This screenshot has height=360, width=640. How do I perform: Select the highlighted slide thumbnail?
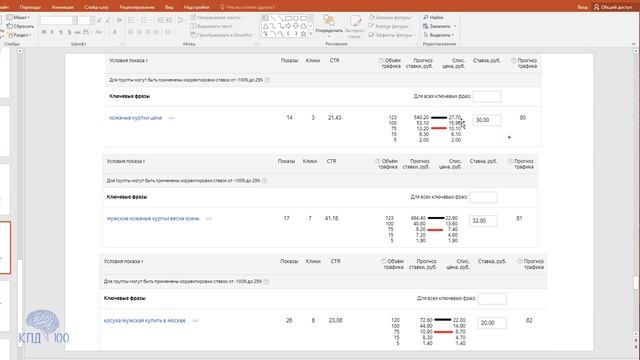[5, 248]
